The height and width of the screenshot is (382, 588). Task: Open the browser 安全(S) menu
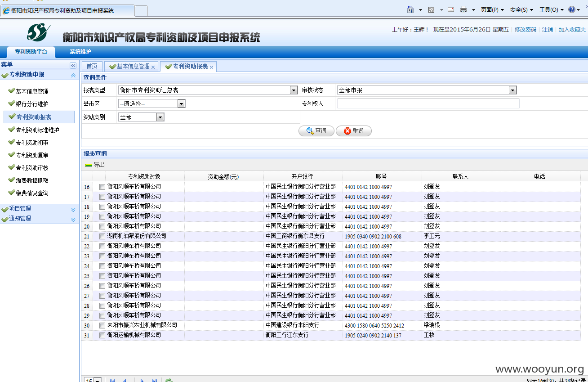(x=521, y=9)
